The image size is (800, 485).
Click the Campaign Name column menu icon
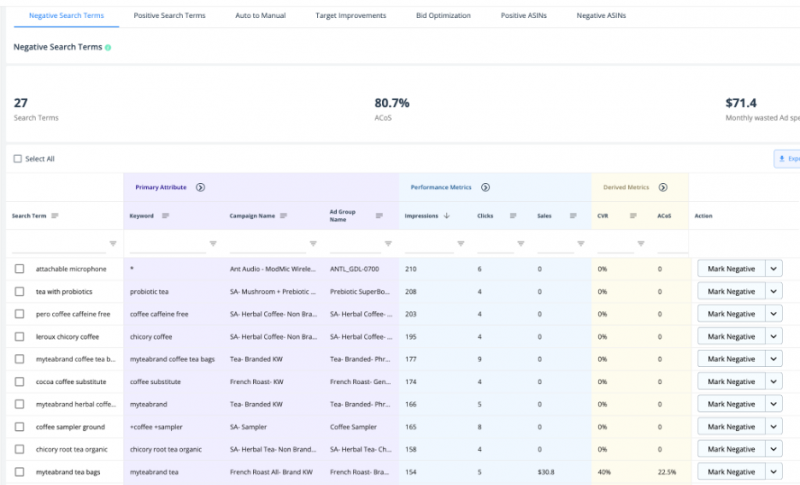pos(284,215)
